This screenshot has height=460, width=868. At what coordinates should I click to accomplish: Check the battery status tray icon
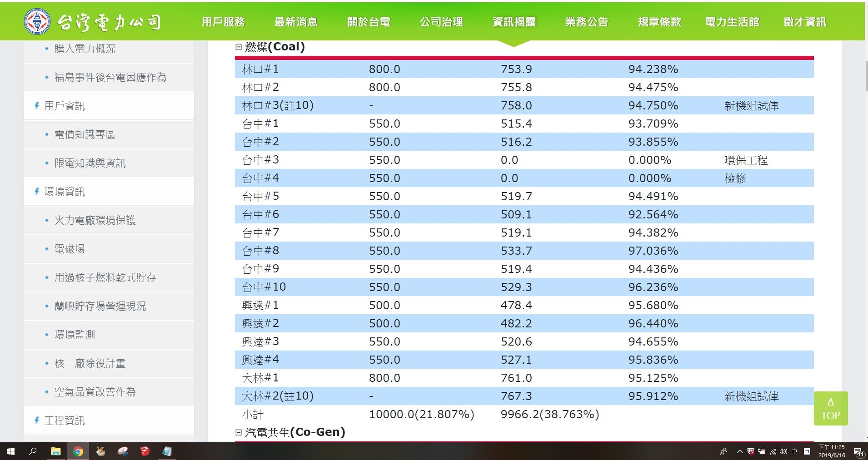(762, 451)
